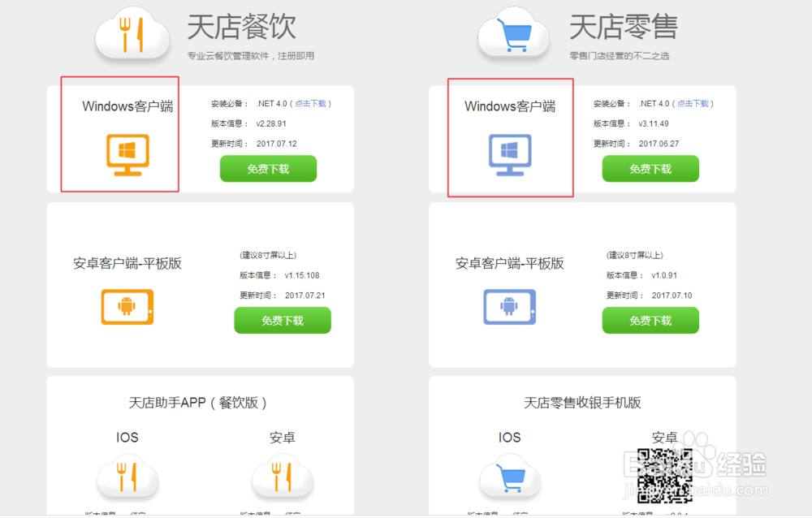This screenshot has height=518, width=812.
Task: Click the 安卓 label in 天店助手APP card
Action: click(283, 438)
